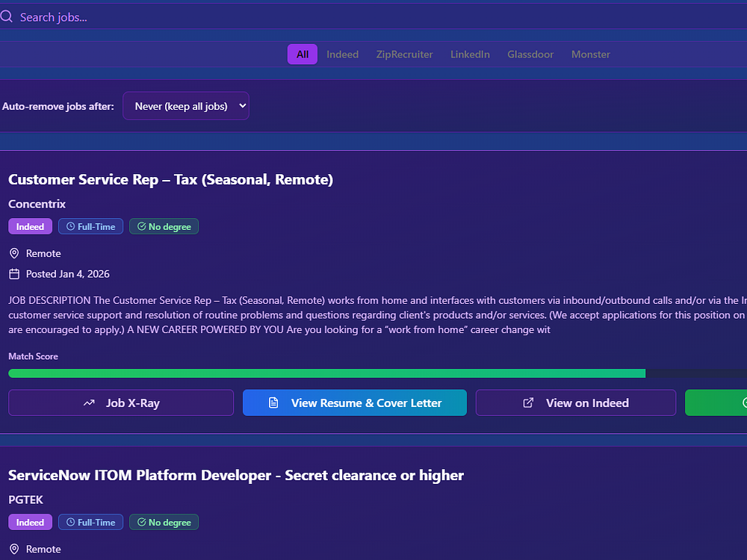This screenshot has height=560, width=747.
Task: Click the location pin icon on Concentrix job
Action: tap(14, 253)
